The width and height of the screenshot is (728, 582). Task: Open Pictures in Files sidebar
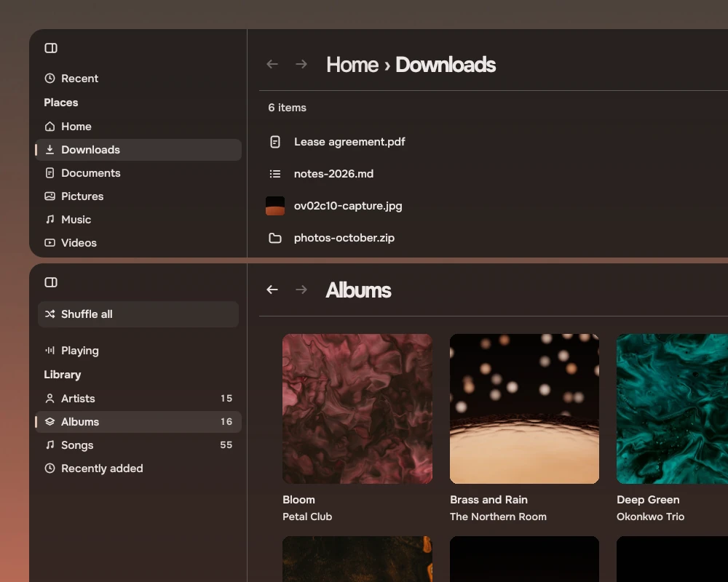click(138, 196)
